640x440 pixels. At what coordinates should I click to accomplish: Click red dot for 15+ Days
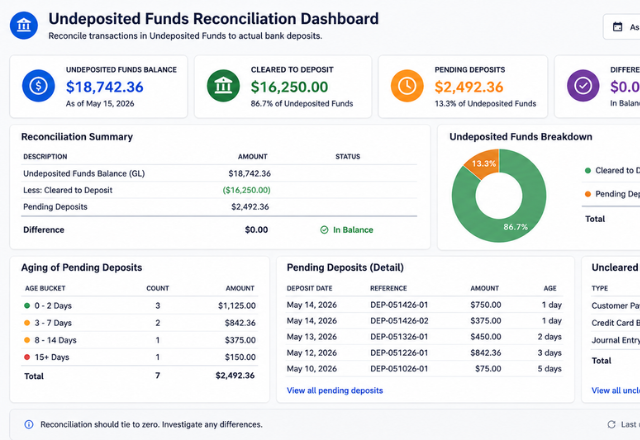coord(27,357)
